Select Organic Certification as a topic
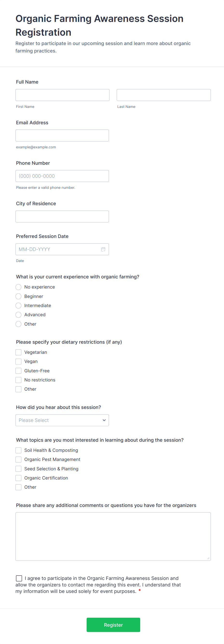224x644 pixels. tap(18, 478)
